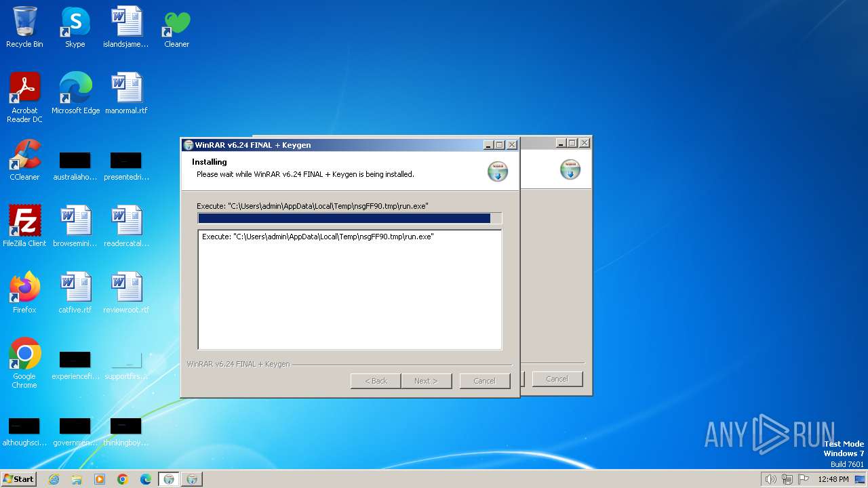Click the install log list box
This screenshot has width=868, height=488.
click(350, 289)
